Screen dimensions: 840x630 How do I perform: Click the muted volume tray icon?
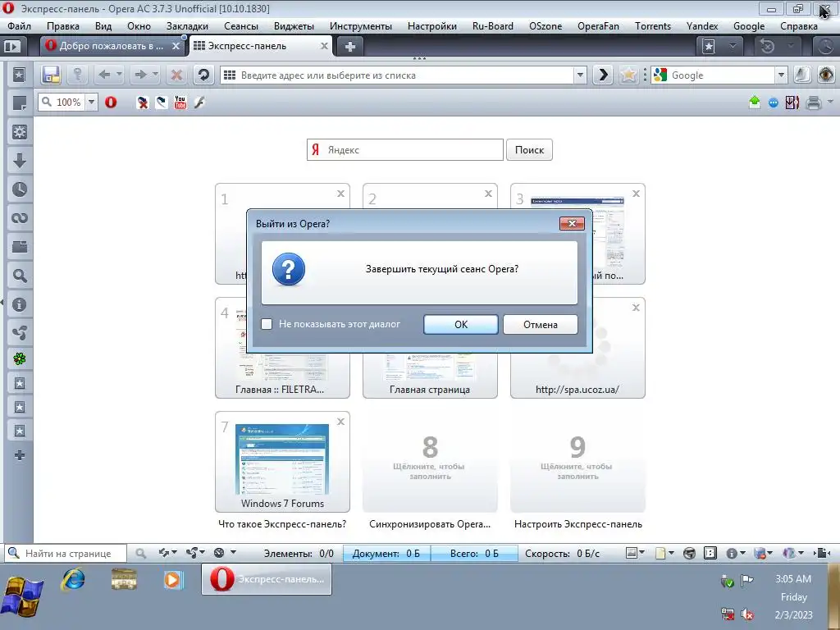[747, 614]
